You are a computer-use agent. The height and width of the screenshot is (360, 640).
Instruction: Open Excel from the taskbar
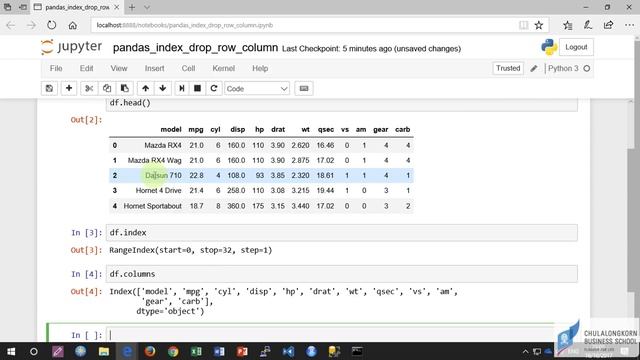tap(196, 351)
